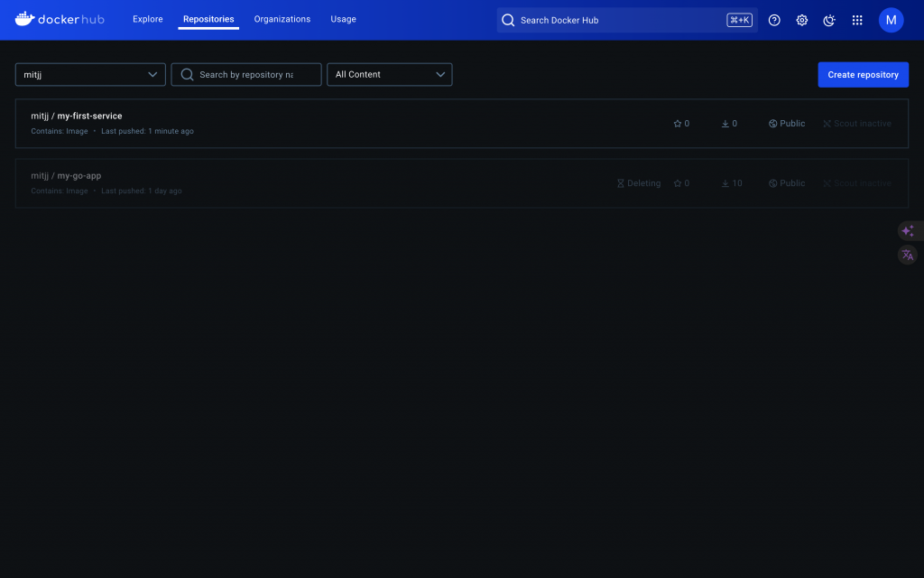This screenshot has height=578, width=924.
Task: Click the download count 10 for my-go-app
Action: click(x=737, y=183)
